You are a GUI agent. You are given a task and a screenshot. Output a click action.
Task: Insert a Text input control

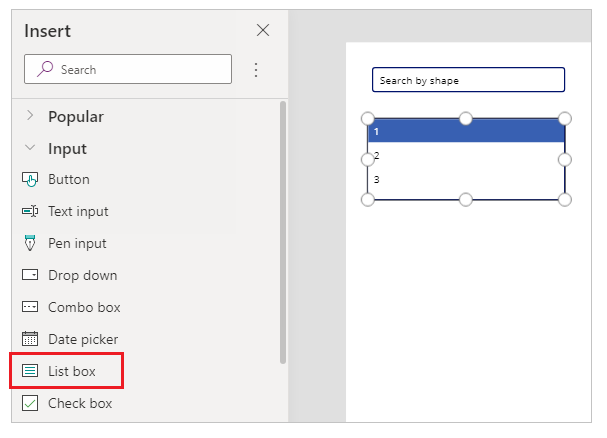(78, 211)
